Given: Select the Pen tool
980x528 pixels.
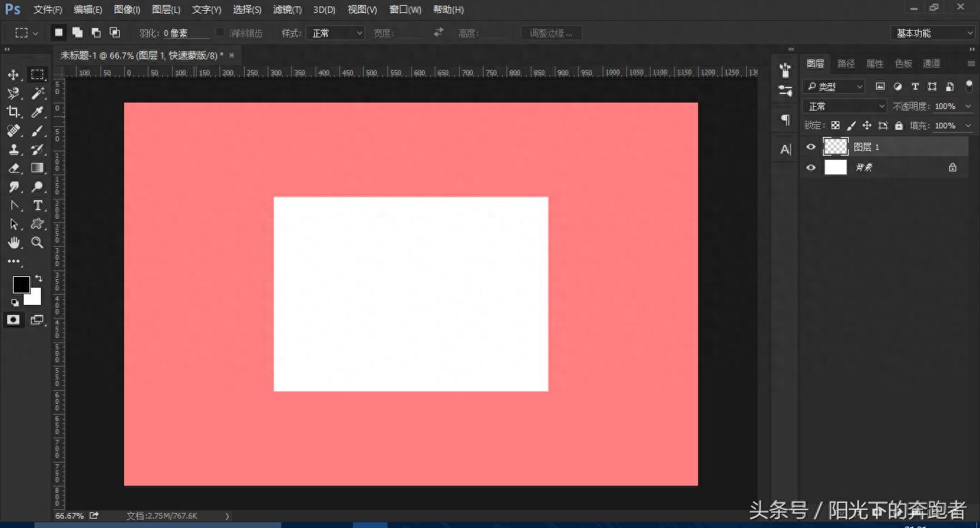Looking at the screenshot, I should coord(14,205).
